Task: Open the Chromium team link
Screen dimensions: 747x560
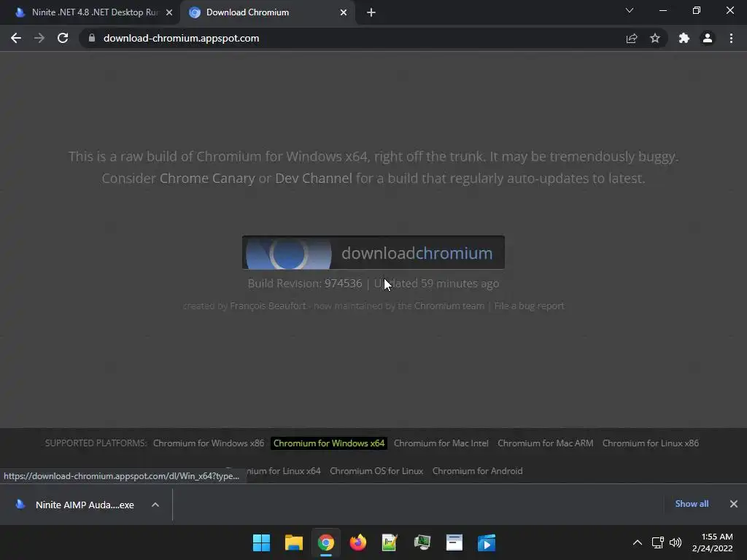Action: point(449,306)
